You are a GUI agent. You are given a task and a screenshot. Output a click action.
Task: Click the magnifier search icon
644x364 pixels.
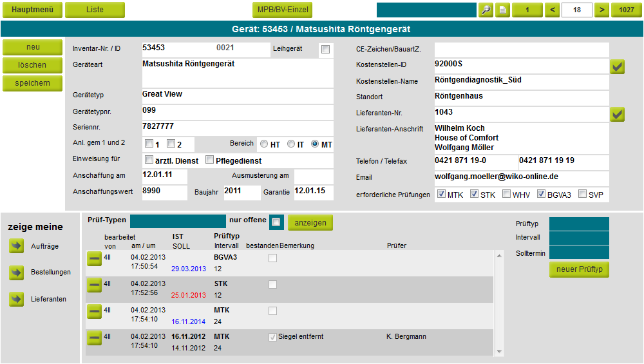(x=486, y=10)
